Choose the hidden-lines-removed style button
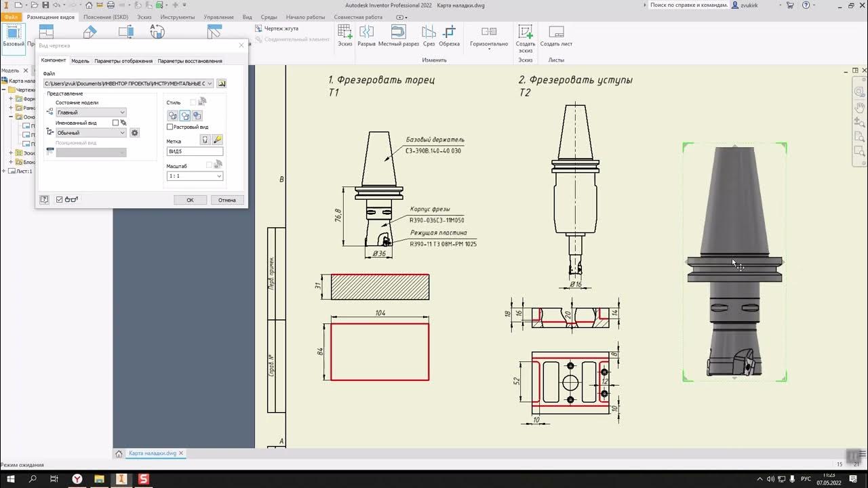The height and width of the screenshot is (488, 868). [184, 116]
